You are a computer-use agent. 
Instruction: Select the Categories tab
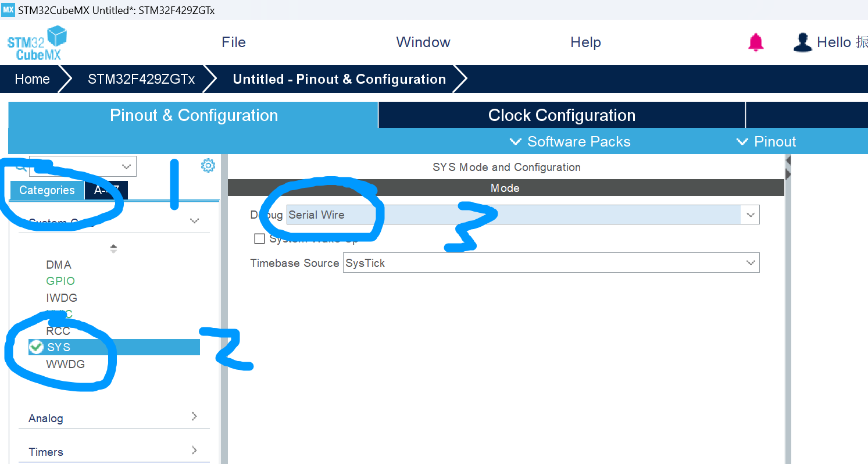tap(47, 190)
